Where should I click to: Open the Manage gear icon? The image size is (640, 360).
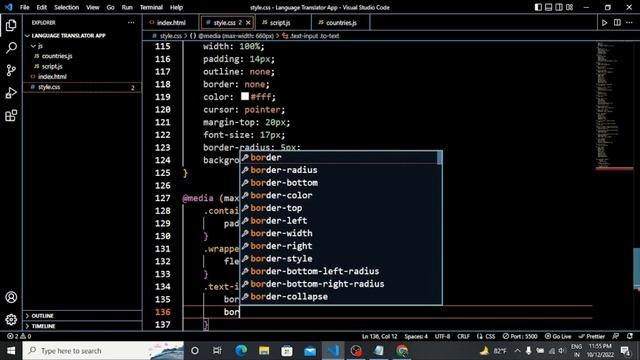tap(11, 319)
